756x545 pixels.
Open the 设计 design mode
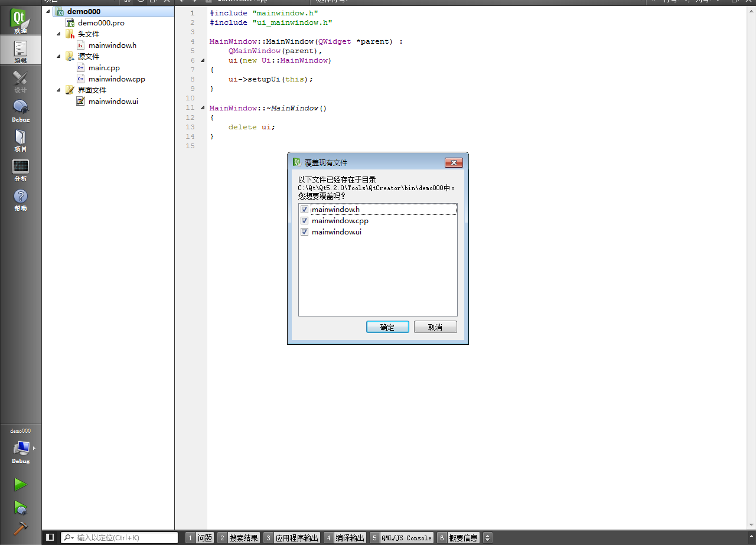[21, 81]
